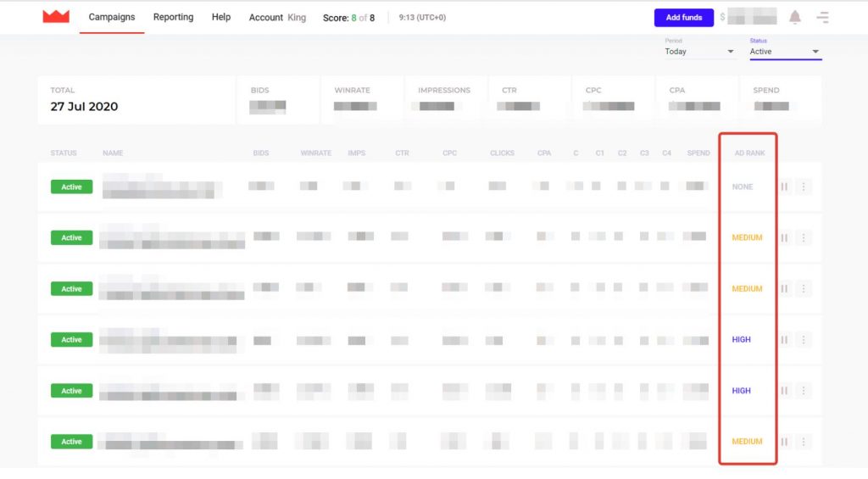
Task: Sort table by WINRATE column header
Action: 315,153
